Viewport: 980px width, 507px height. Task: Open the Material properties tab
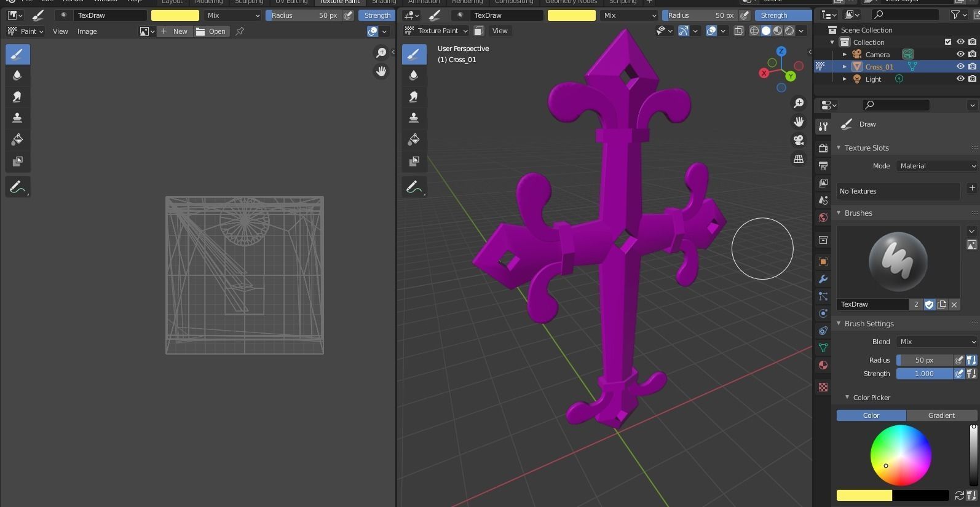[823, 365]
